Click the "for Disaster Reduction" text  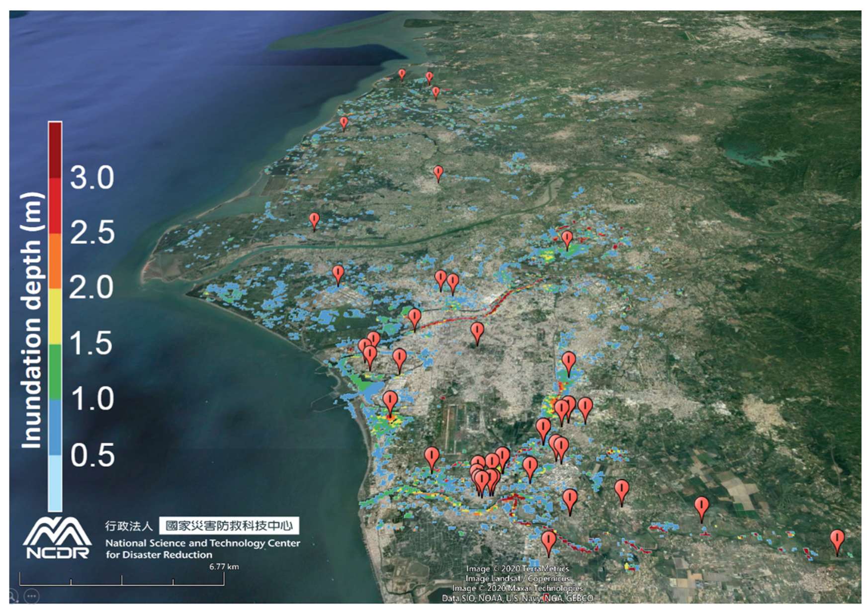pyautogui.click(x=159, y=555)
